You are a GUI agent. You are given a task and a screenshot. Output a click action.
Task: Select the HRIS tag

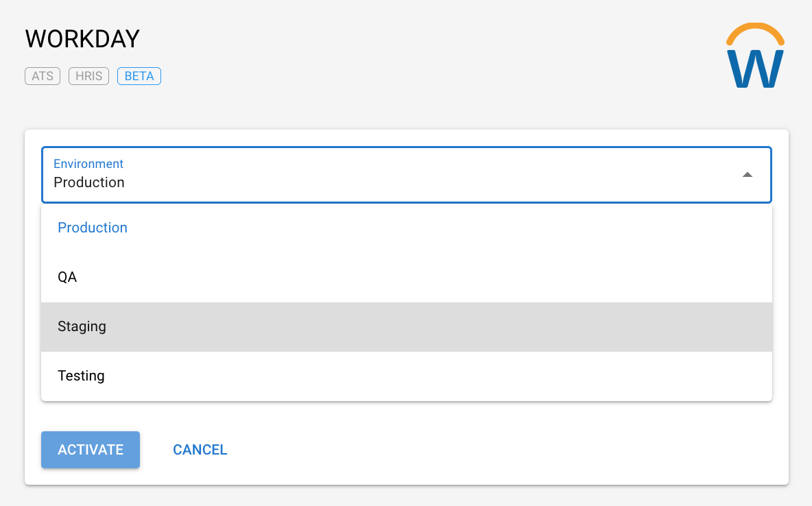[x=88, y=76]
